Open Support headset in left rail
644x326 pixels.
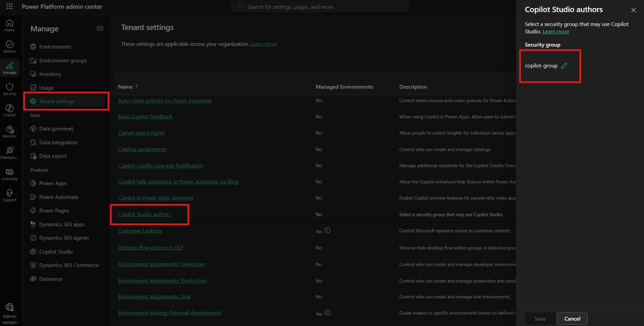9,196
